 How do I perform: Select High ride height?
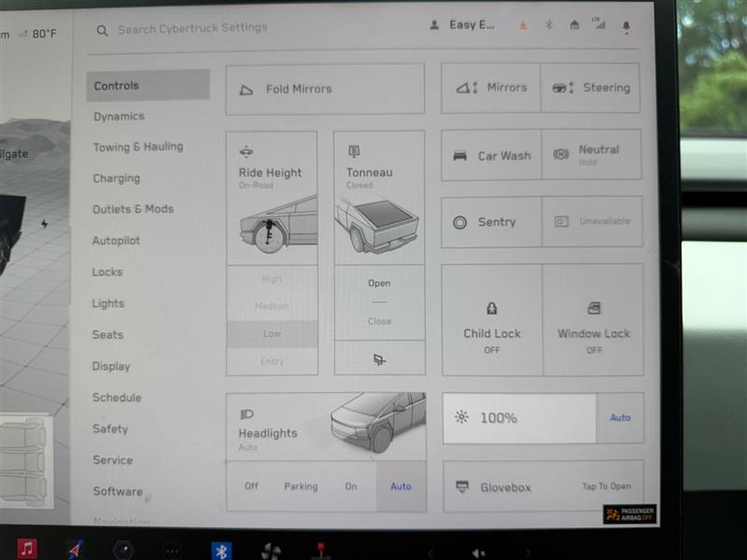coord(272,278)
